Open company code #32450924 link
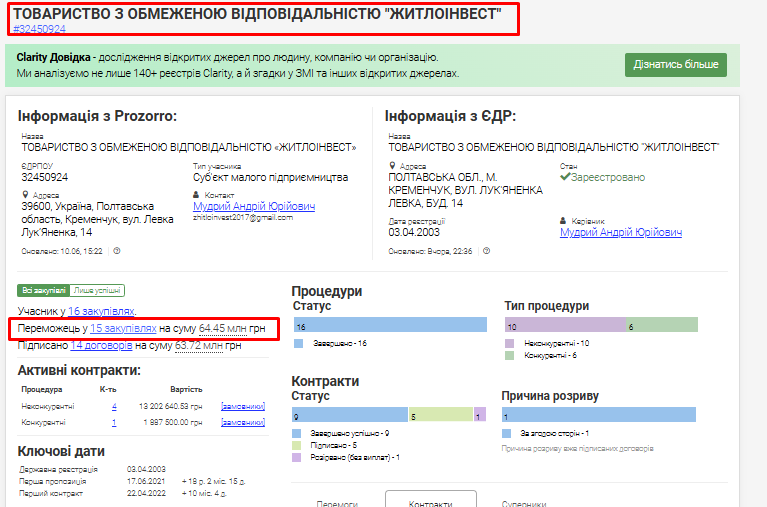Image resolution: width=767 pixels, height=507 pixels. pyautogui.click(x=40, y=29)
